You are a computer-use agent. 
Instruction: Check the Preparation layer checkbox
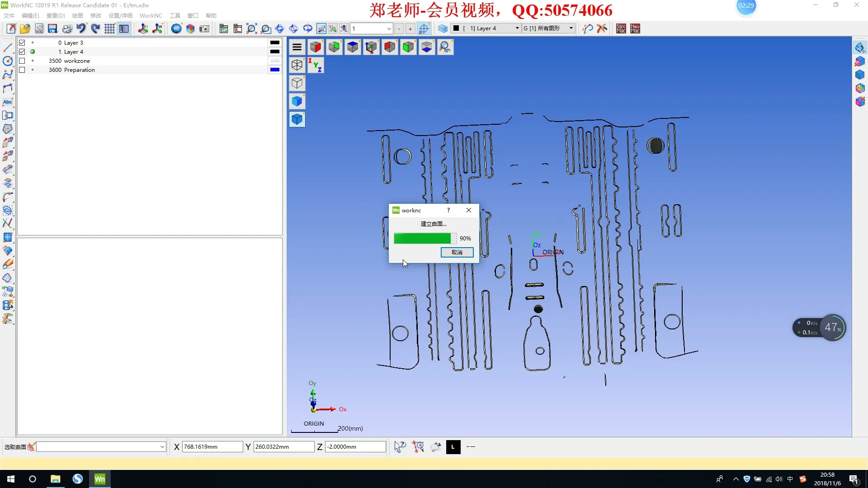[22, 70]
